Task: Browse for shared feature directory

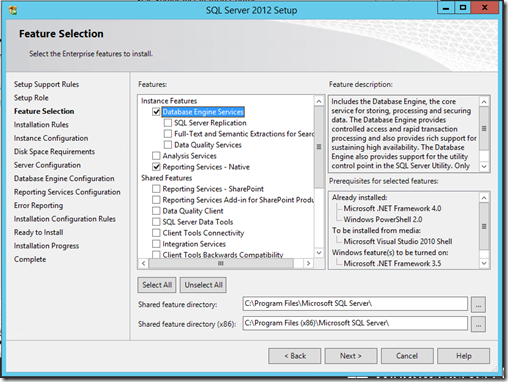Action: (478, 304)
